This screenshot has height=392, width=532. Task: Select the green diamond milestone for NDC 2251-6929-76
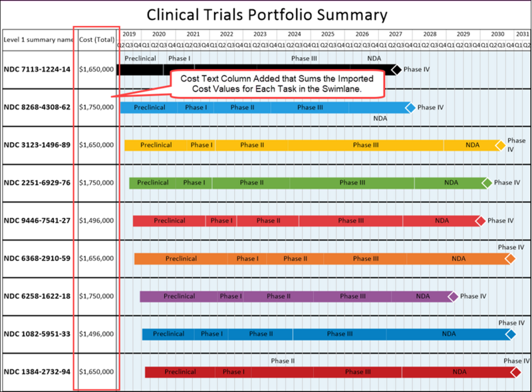pos(487,183)
